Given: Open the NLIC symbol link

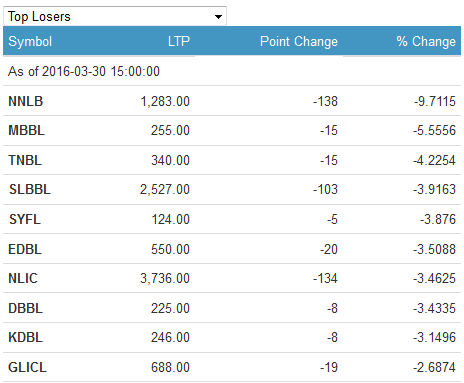Looking at the screenshot, I should coord(23,278).
